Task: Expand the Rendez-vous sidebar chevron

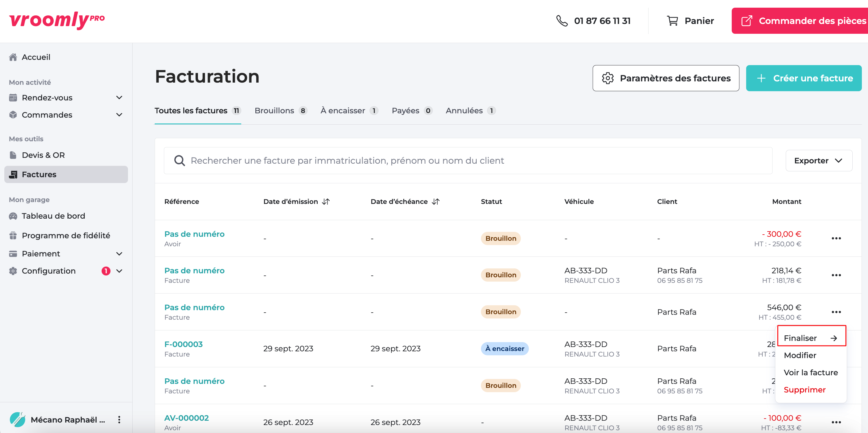Action: (119, 98)
